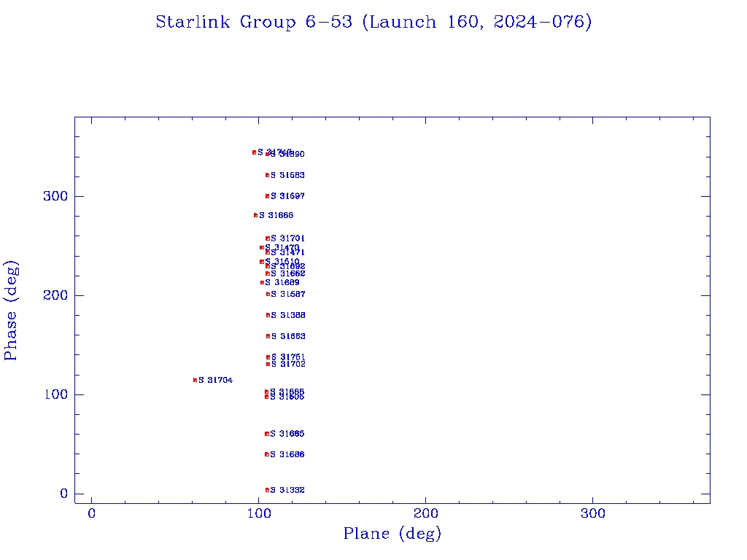This screenshot has height=560, width=747.
Task: Click the 300 tick label on Phase axis
Action: click(x=55, y=196)
